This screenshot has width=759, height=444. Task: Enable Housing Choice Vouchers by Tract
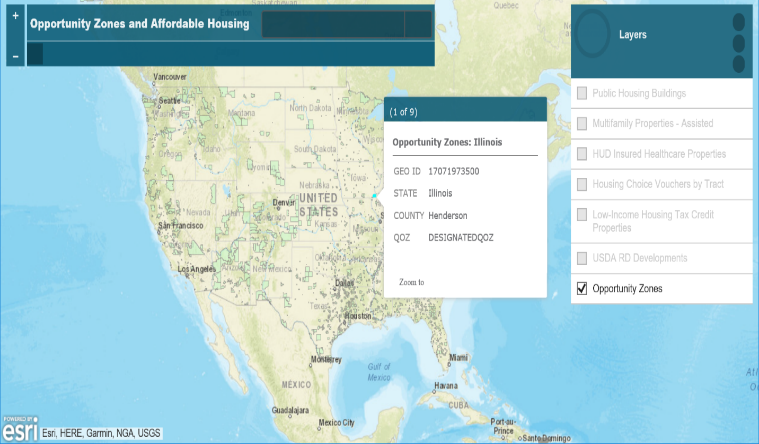(x=582, y=185)
